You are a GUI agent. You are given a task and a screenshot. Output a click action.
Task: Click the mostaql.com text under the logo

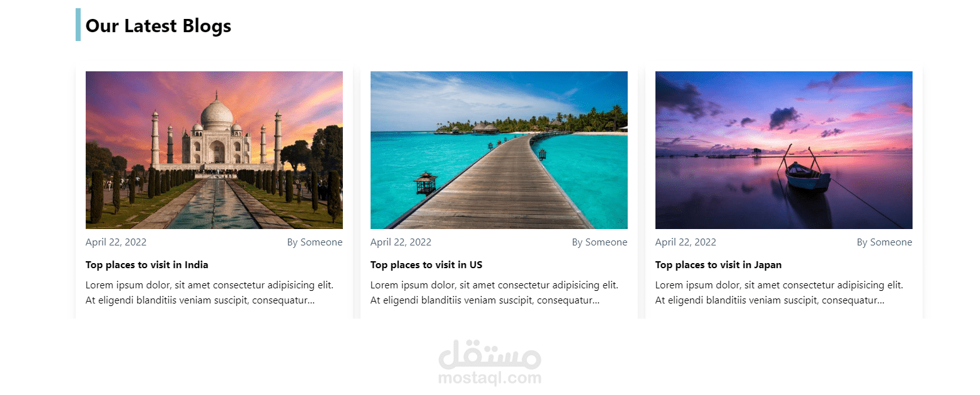(x=490, y=379)
